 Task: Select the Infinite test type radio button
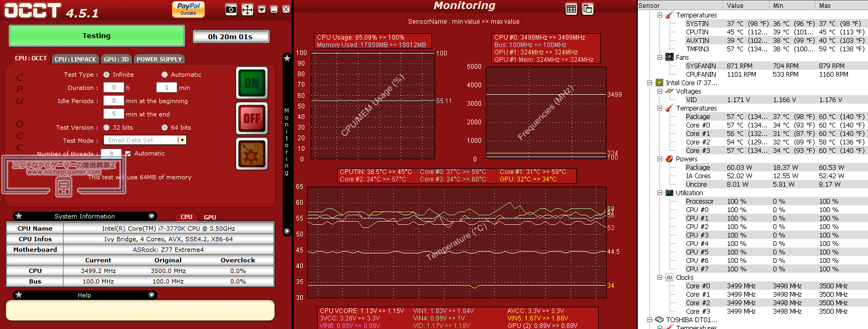point(106,75)
